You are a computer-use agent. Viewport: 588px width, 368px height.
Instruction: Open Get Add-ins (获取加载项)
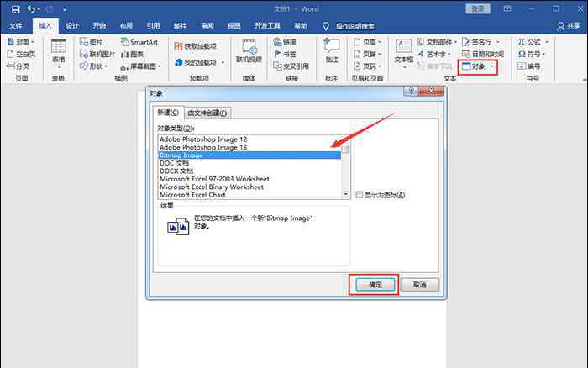tap(196, 46)
